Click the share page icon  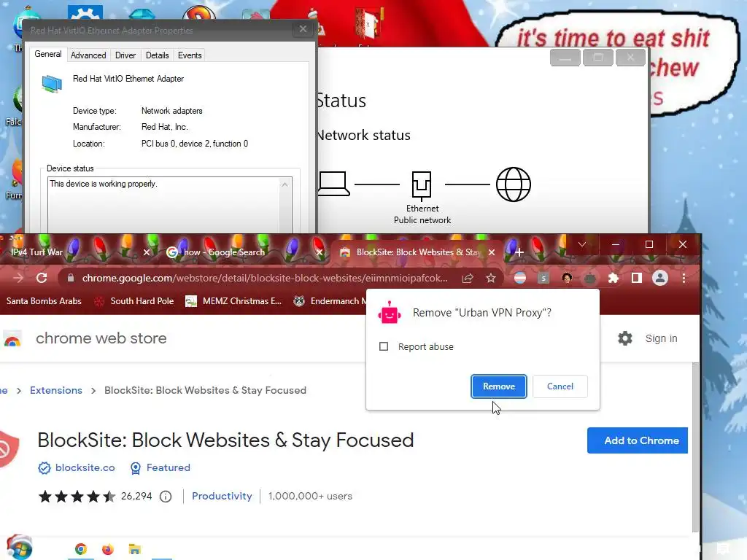468,278
